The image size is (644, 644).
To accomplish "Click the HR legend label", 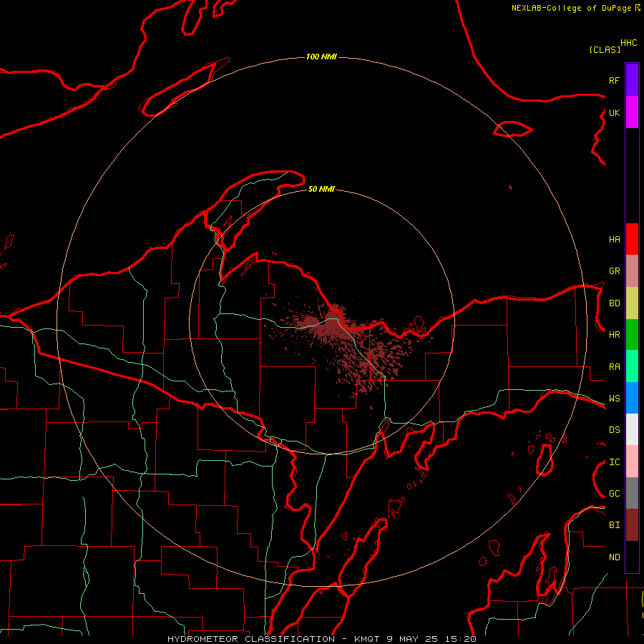I will 614,335.
